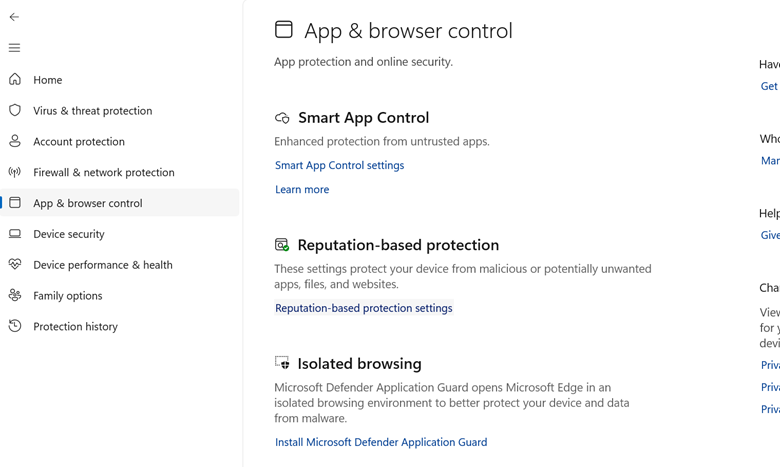Click the Virus & threat protection shield icon
The image size is (780, 467).
(15, 110)
